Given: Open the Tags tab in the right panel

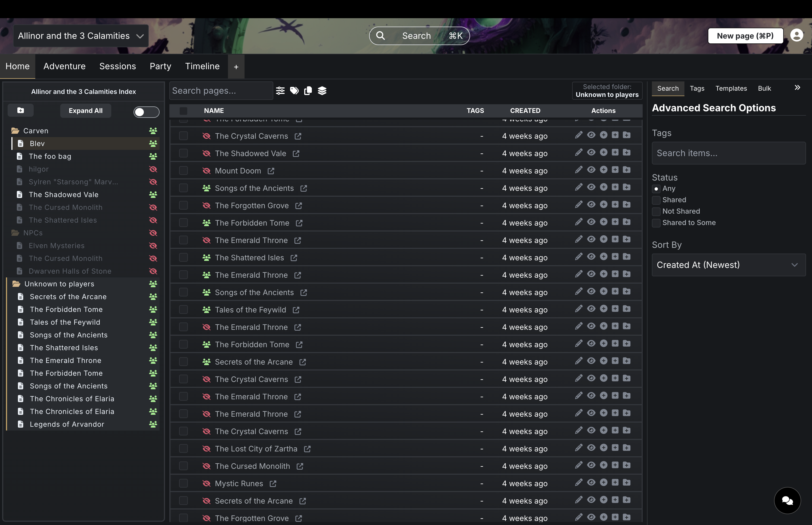Looking at the screenshot, I should click(x=697, y=89).
